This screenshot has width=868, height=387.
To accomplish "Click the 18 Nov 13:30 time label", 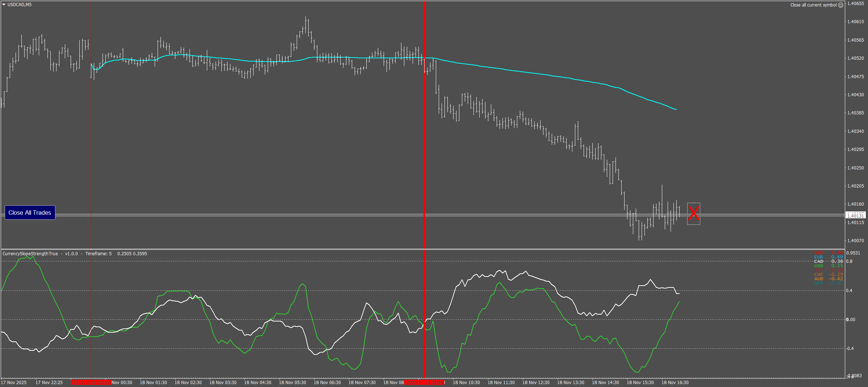I will (571, 383).
